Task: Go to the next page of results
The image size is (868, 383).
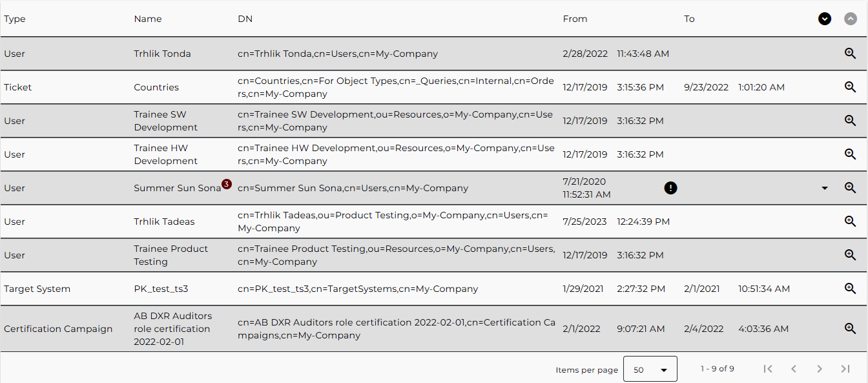Action: pos(820,369)
